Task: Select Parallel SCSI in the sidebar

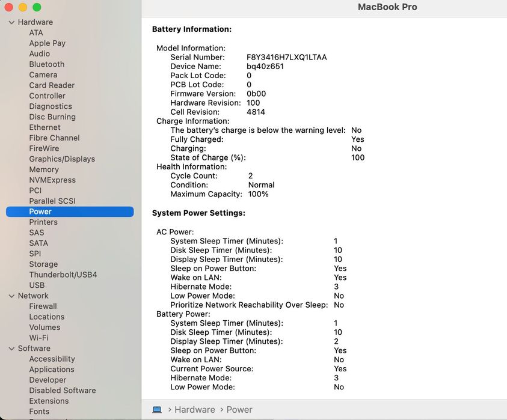Action: [52, 201]
